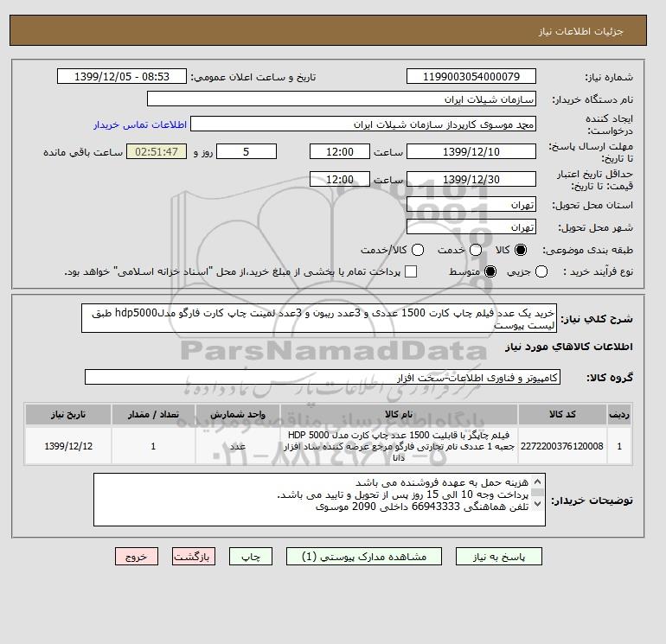Click the توضیحات خریدار label
666x644 pixels.
pyautogui.click(x=592, y=501)
